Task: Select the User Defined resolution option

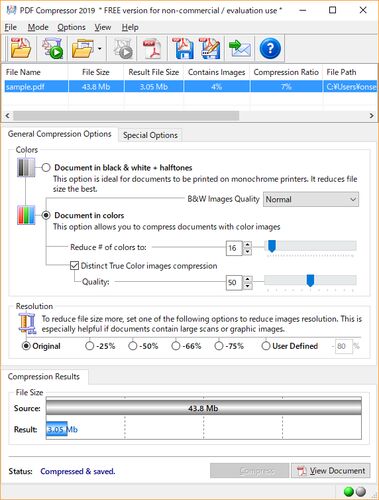Action: click(266, 346)
